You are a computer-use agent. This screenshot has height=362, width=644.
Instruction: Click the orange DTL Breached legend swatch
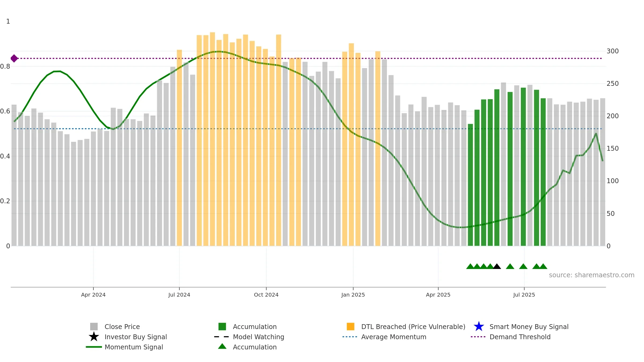[350, 327]
